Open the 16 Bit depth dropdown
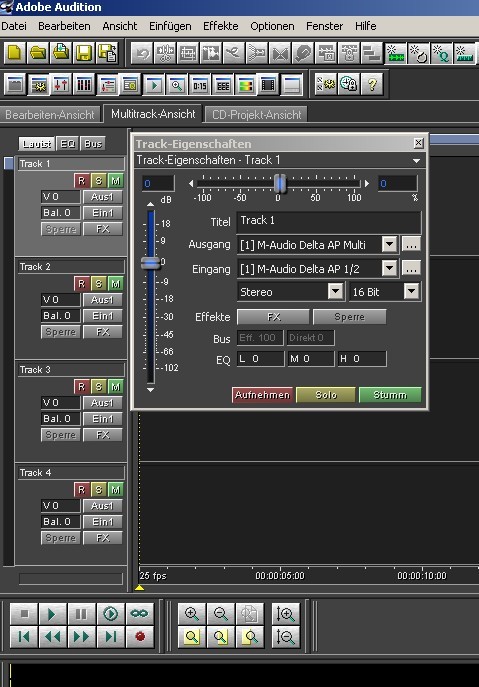Screen dimensions: 479x687 pyautogui.click(x=411, y=291)
